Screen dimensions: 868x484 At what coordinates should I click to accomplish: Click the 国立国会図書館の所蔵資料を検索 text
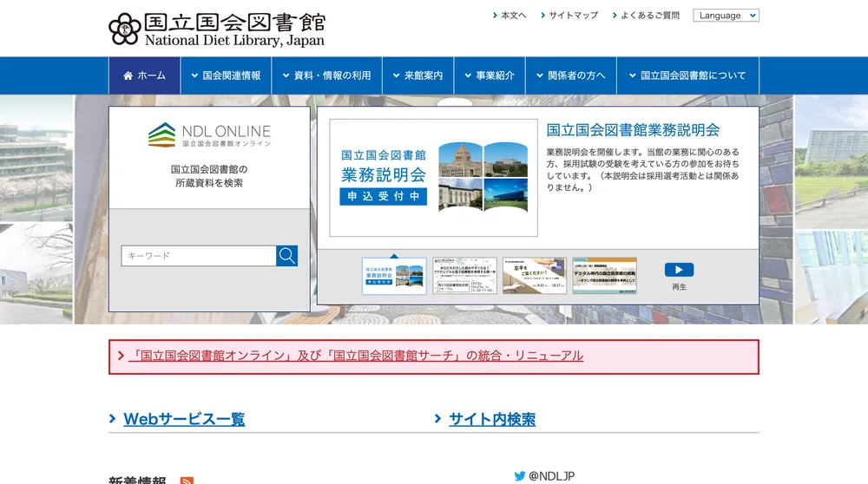pos(209,176)
